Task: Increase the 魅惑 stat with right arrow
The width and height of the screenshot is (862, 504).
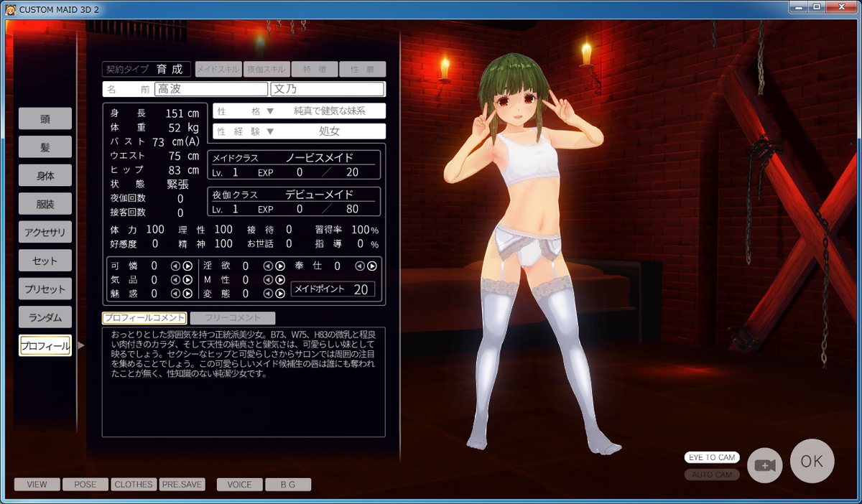Action: pos(187,293)
